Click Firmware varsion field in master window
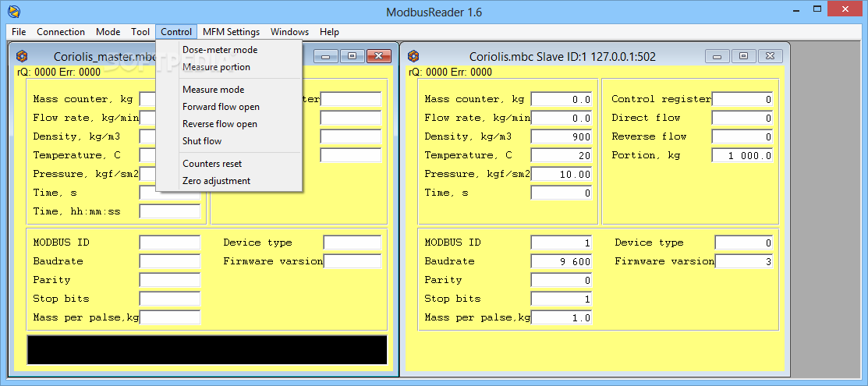The height and width of the screenshot is (386, 868). [353, 261]
